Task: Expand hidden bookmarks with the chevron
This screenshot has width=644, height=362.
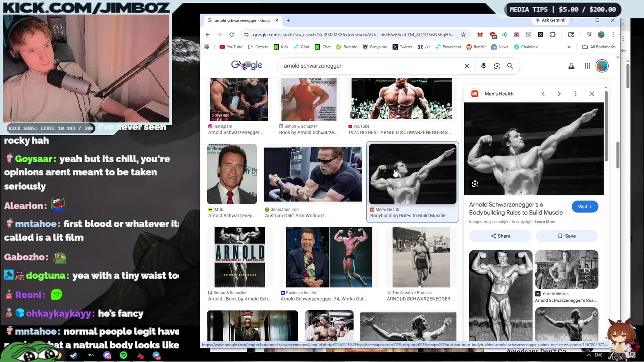Action: 569,47
